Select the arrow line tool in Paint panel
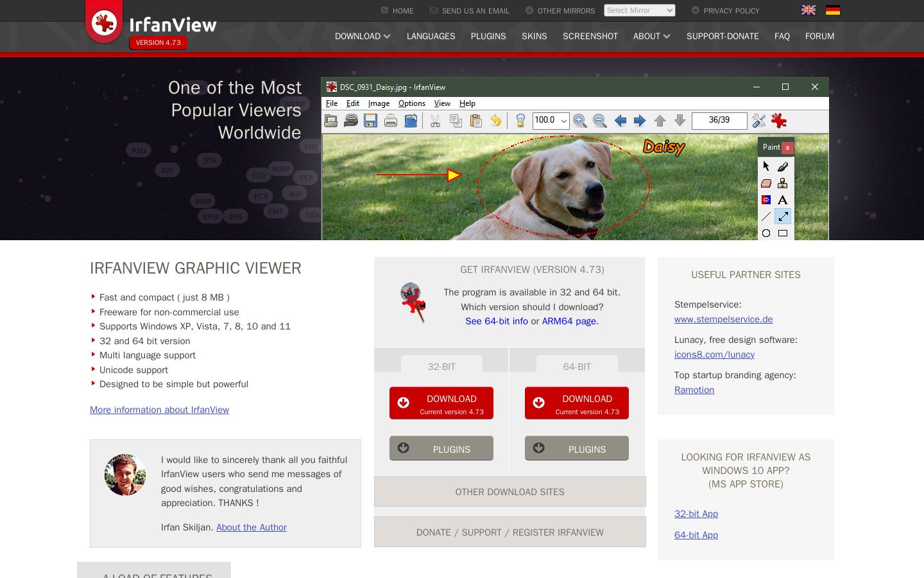Screen dimensions: 924x578 783,216
